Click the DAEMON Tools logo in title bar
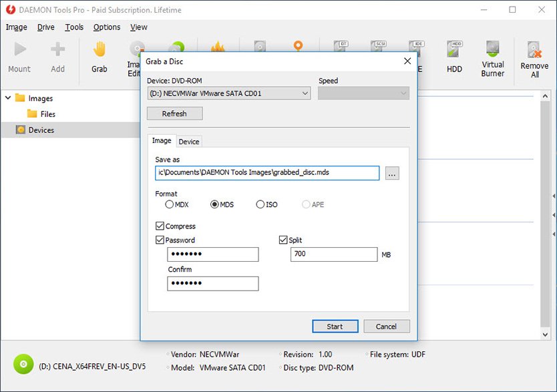Image resolution: width=557 pixels, height=392 pixels. pos(11,9)
